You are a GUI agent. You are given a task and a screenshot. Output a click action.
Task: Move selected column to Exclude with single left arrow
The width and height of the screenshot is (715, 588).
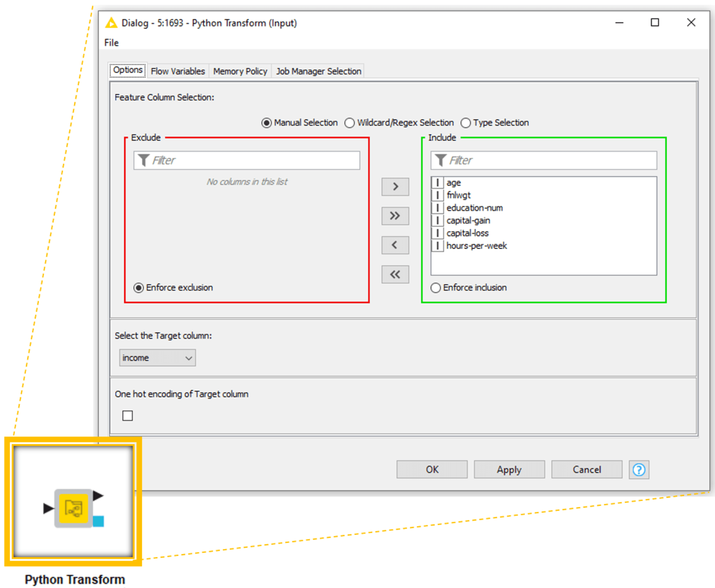coord(395,245)
